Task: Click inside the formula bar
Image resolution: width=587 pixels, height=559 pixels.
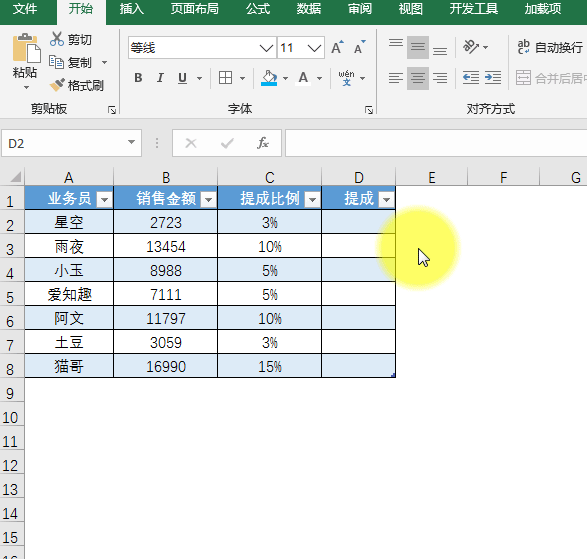Action: click(x=436, y=143)
